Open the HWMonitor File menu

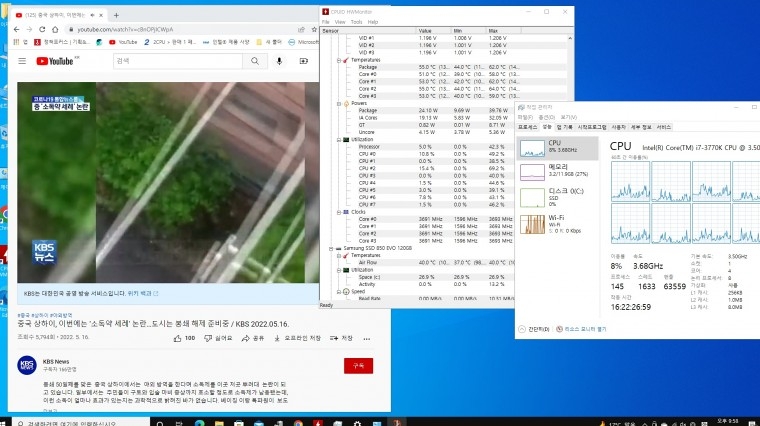click(326, 22)
